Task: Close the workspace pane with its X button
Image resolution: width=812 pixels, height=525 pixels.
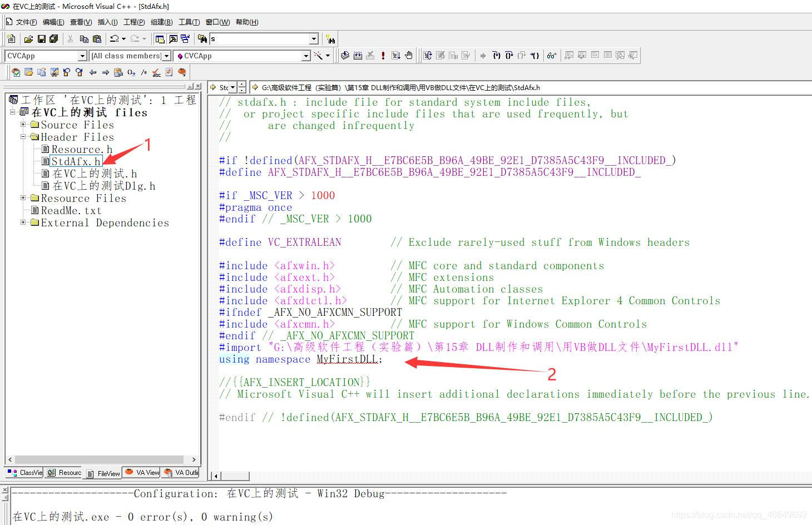Action: click(x=197, y=86)
